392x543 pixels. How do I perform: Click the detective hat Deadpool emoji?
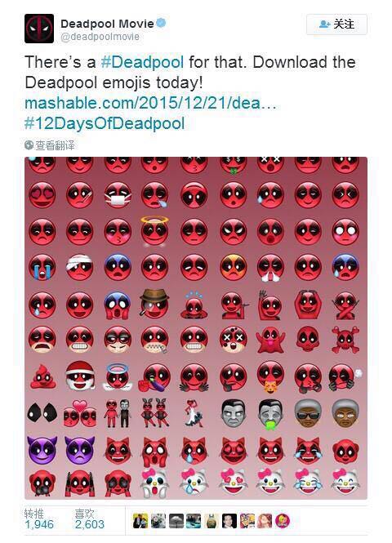coord(154,304)
